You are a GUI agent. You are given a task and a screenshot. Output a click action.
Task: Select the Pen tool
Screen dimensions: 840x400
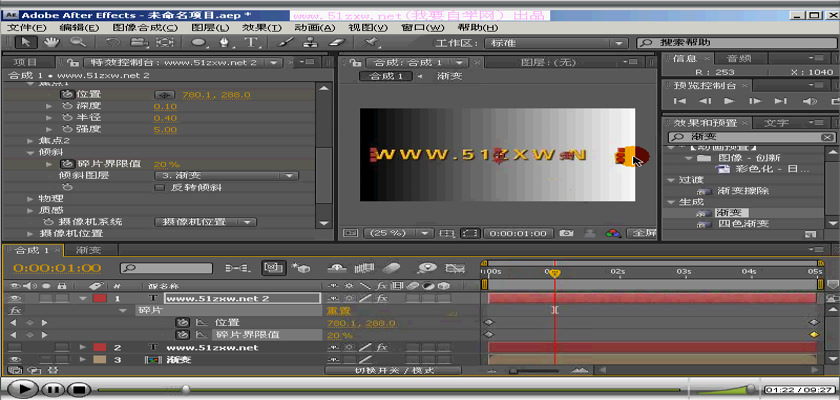coord(225,42)
